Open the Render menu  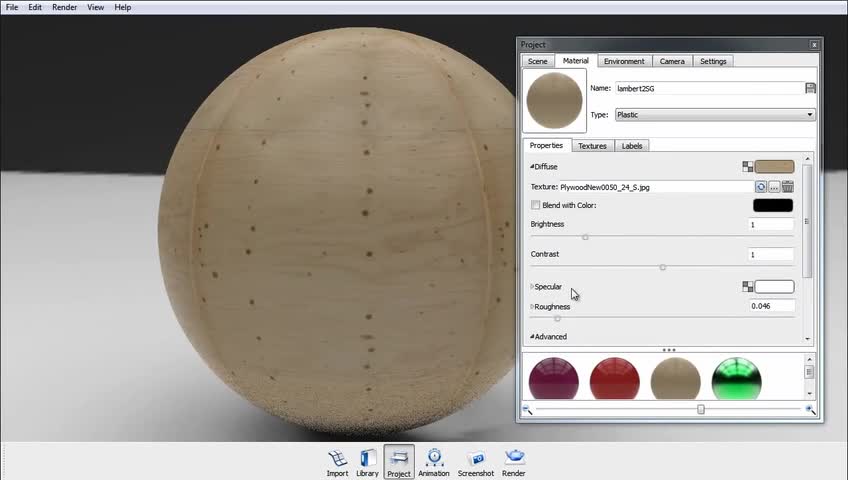tap(65, 7)
